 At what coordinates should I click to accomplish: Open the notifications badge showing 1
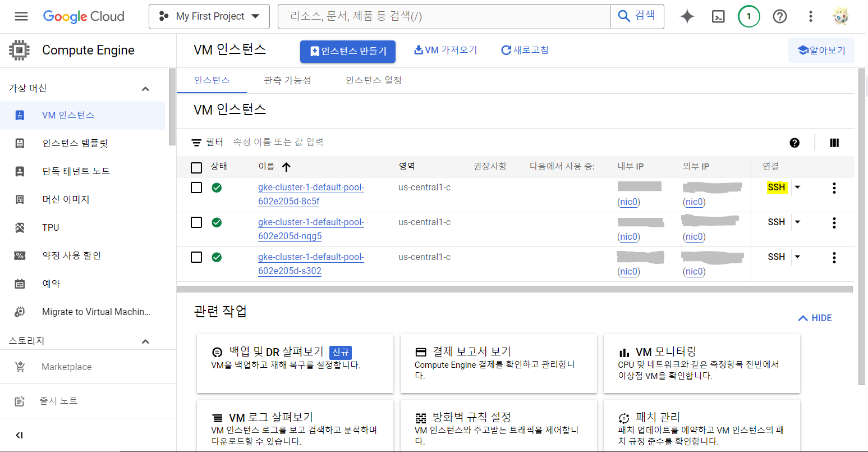pyautogui.click(x=748, y=16)
